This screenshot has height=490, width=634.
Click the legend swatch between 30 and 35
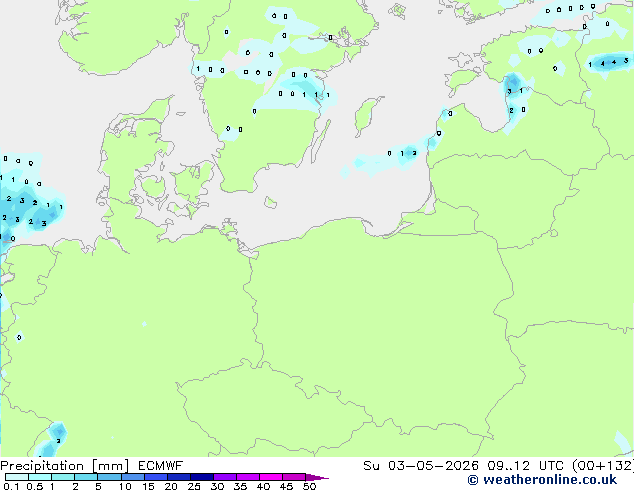[x=224, y=477]
